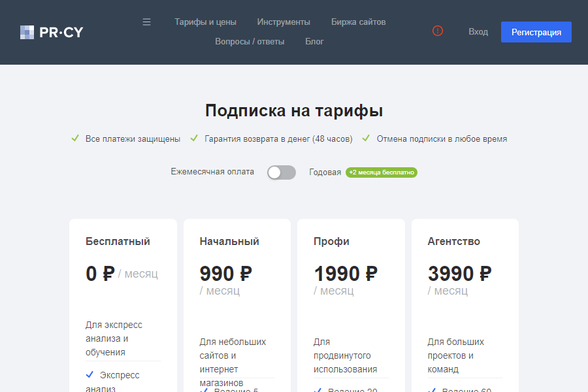The height and width of the screenshot is (392, 588).
Task: Toggle the monthly/yearly billing switch
Action: 282,172
